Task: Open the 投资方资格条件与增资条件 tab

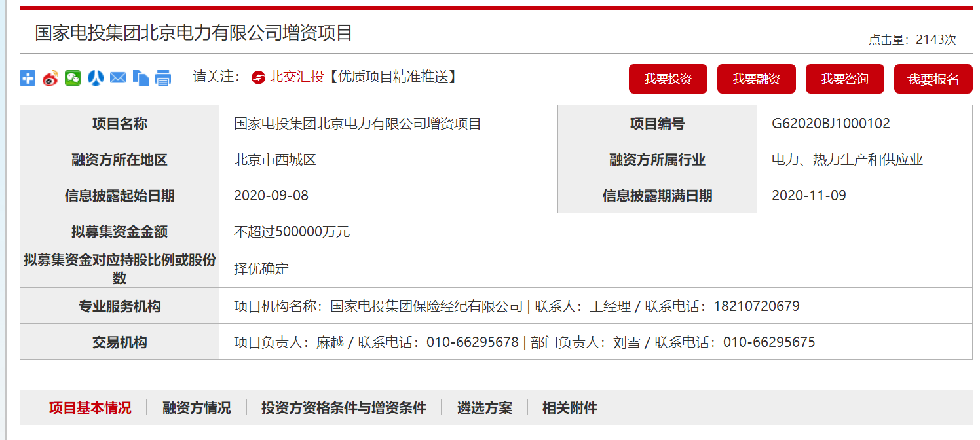Action: pos(344,408)
